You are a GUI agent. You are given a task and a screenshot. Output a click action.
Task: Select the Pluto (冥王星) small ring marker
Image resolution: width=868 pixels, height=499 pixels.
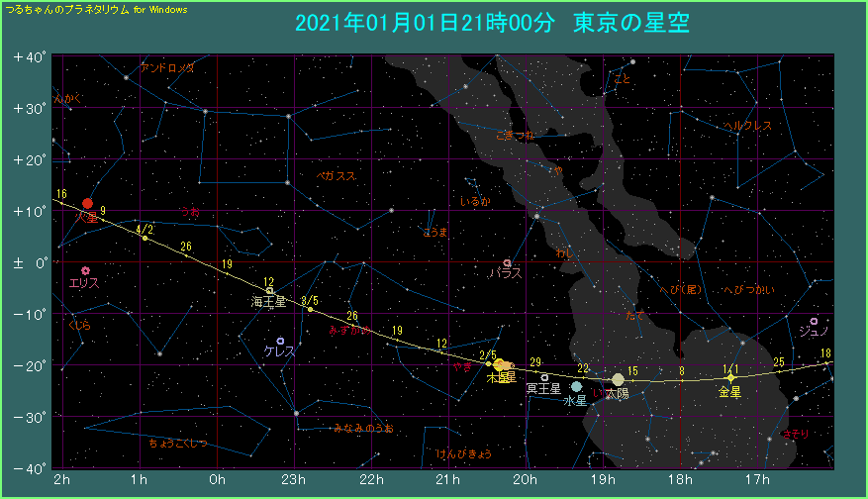(544, 377)
